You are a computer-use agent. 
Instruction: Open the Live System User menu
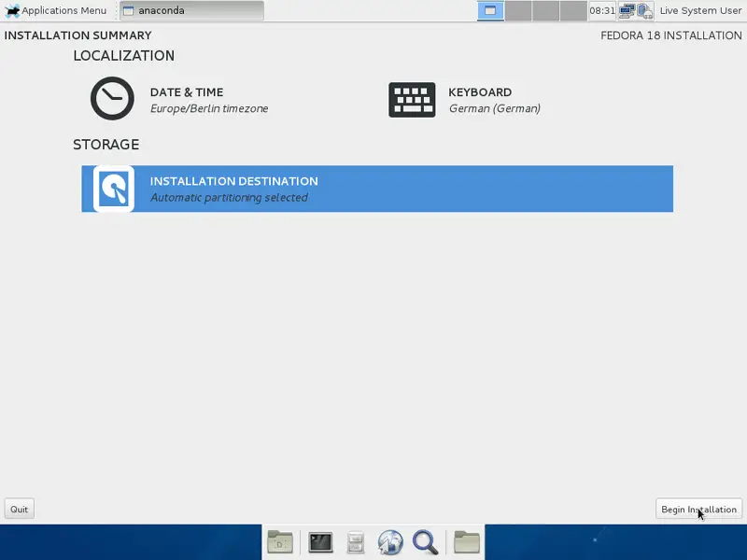700,10
